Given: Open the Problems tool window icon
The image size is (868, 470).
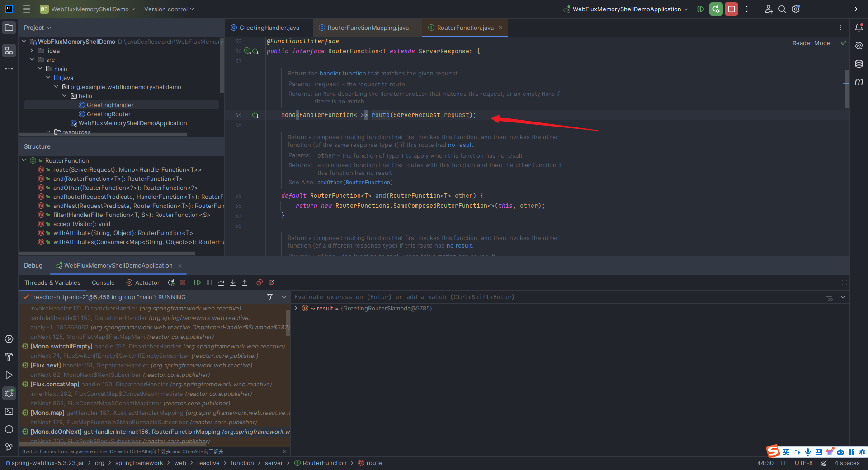Looking at the screenshot, I should tap(9, 429).
